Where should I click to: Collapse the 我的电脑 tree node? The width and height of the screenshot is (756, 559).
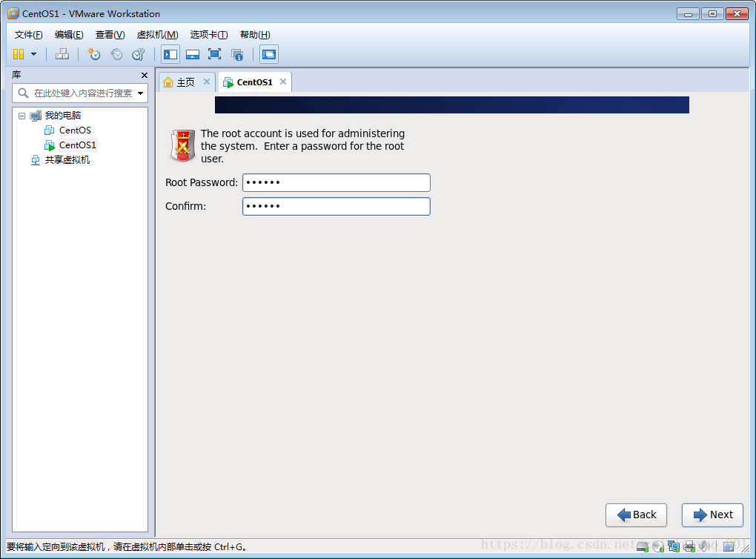pyautogui.click(x=21, y=116)
